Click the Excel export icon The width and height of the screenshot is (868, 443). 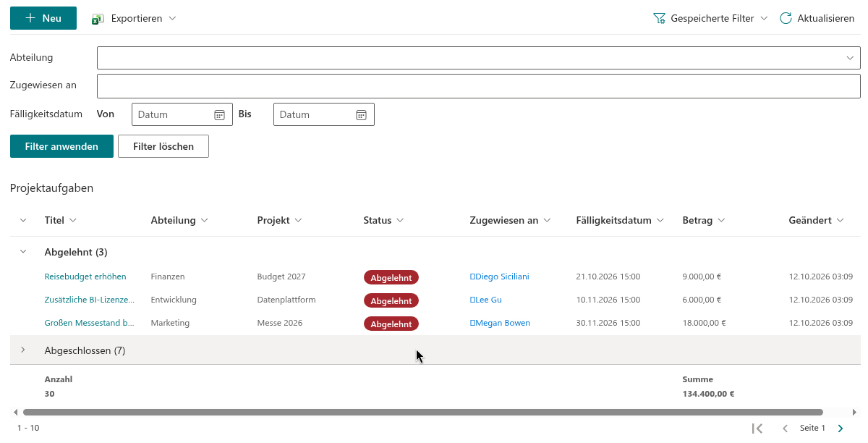[x=98, y=19]
